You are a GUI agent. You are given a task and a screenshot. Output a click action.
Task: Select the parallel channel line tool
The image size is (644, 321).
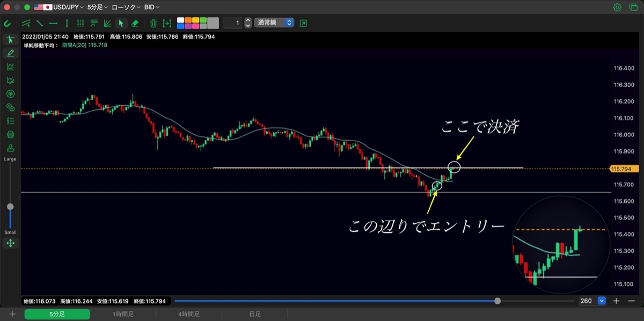[26, 23]
